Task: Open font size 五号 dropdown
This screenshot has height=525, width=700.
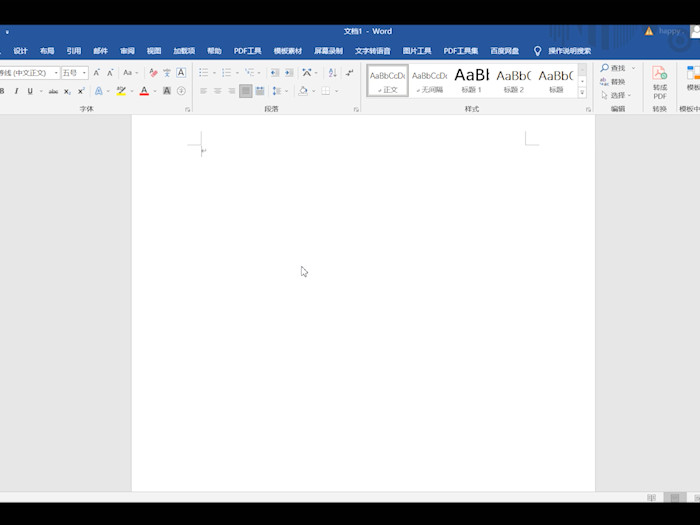Action: [x=84, y=73]
